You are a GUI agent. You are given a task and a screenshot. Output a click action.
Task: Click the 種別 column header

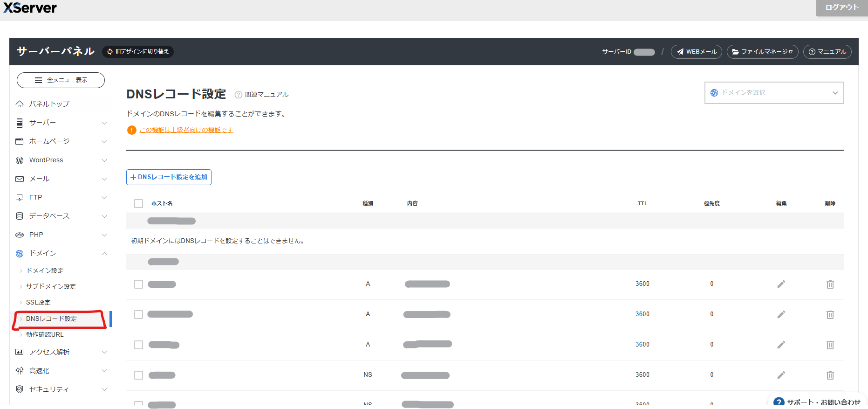click(x=368, y=203)
